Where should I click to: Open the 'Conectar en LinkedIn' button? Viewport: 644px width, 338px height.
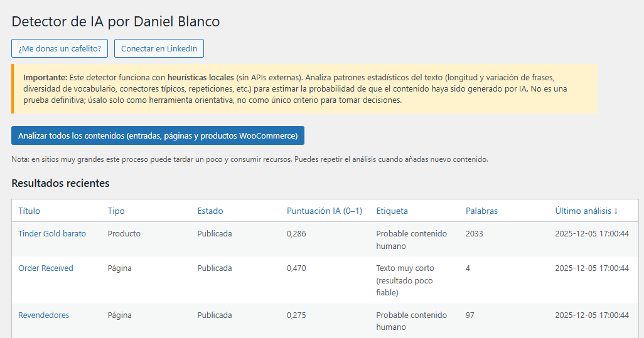tap(159, 48)
